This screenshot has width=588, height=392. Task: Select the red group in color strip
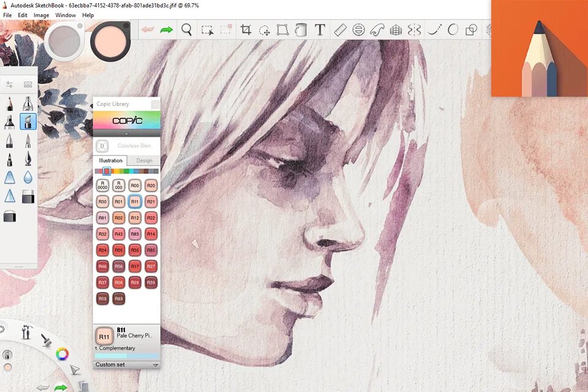107,171
